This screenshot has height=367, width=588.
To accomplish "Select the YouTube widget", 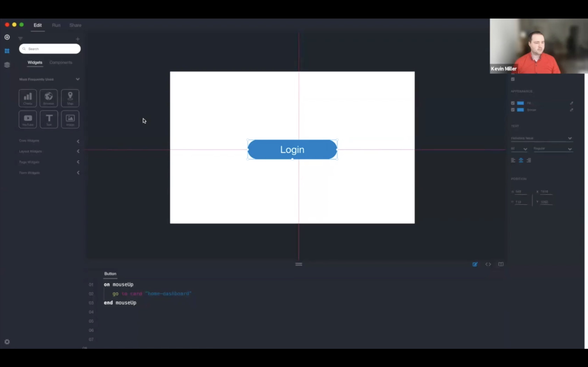I will [x=28, y=119].
